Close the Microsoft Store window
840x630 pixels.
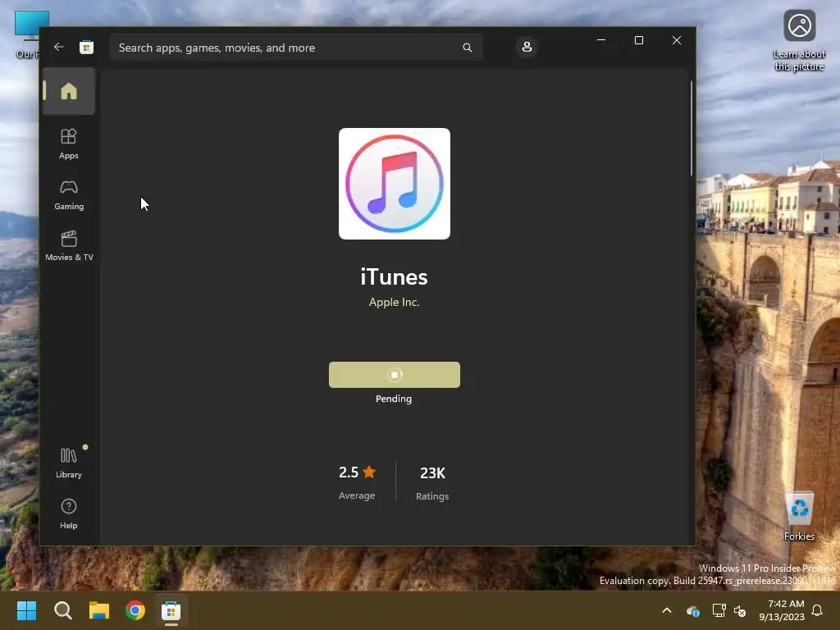677,40
